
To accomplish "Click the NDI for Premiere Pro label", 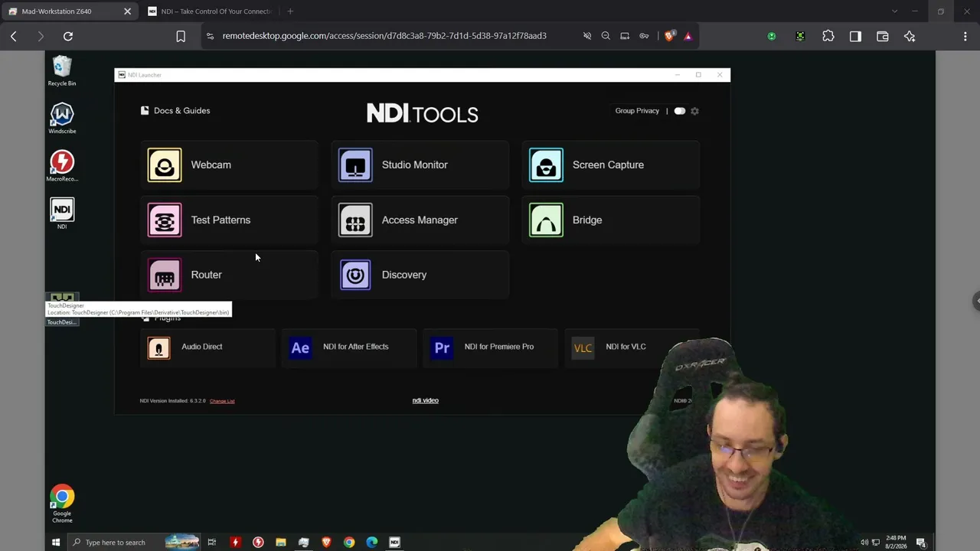I will 498,347.
